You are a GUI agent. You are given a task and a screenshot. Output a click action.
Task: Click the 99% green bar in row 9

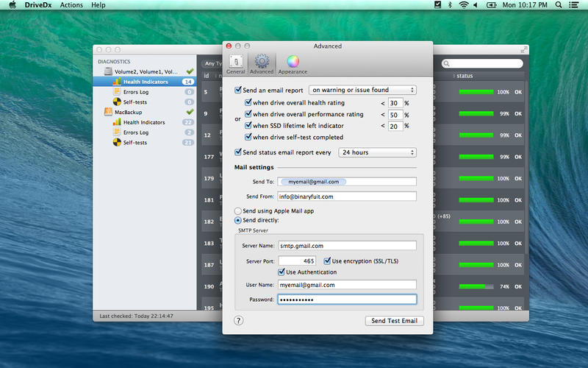[476, 113]
